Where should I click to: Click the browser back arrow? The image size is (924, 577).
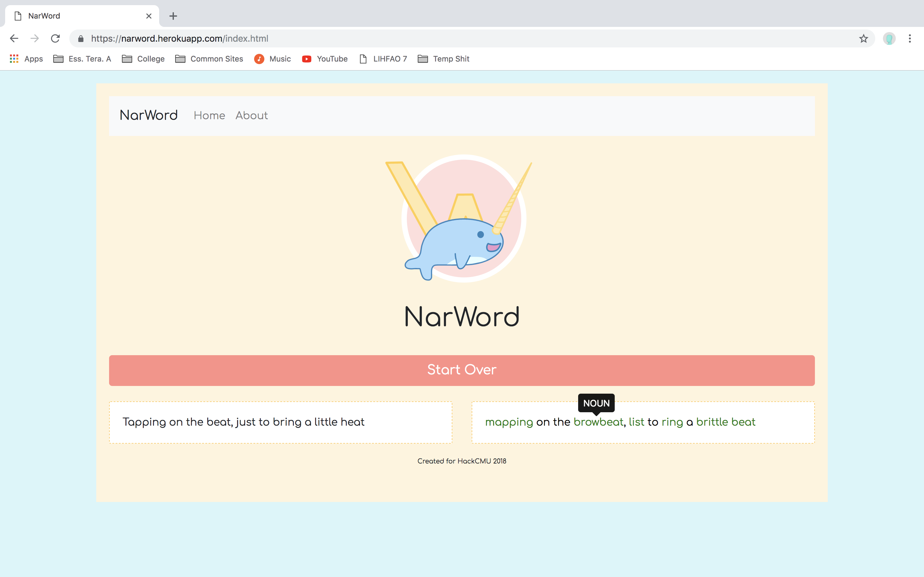point(14,38)
